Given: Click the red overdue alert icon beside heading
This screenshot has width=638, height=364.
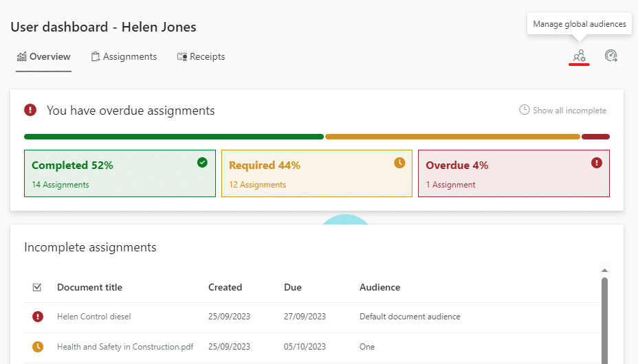Looking at the screenshot, I should [30, 110].
